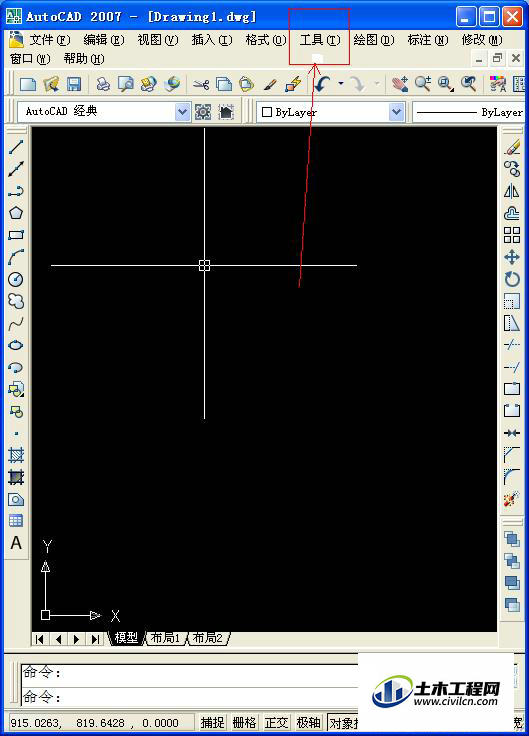This screenshot has width=529, height=736.
Task: Switch to the 布局1 tab
Action: pos(165,638)
